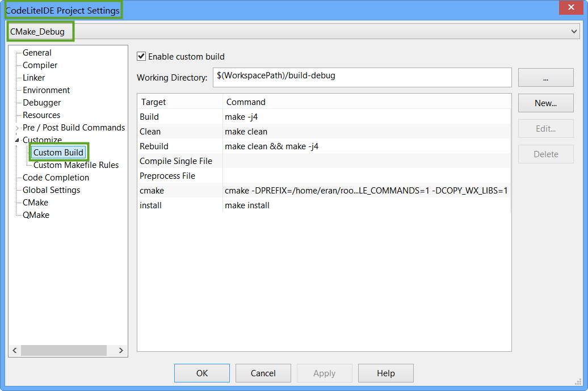The width and height of the screenshot is (588, 391).
Task: Confirm settings with the OK button
Action: tap(201, 373)
